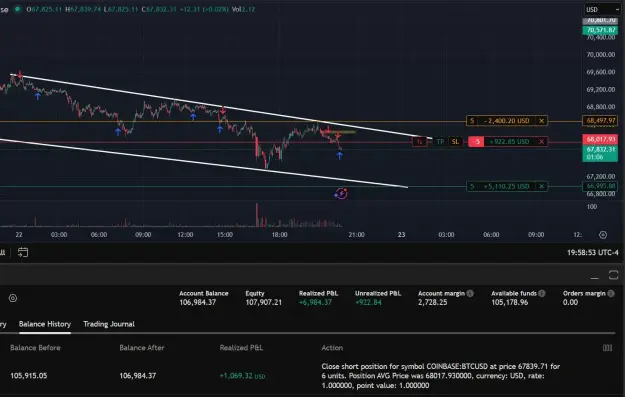
Task: Switch to the Balance History tab
Action: point(45,324)
